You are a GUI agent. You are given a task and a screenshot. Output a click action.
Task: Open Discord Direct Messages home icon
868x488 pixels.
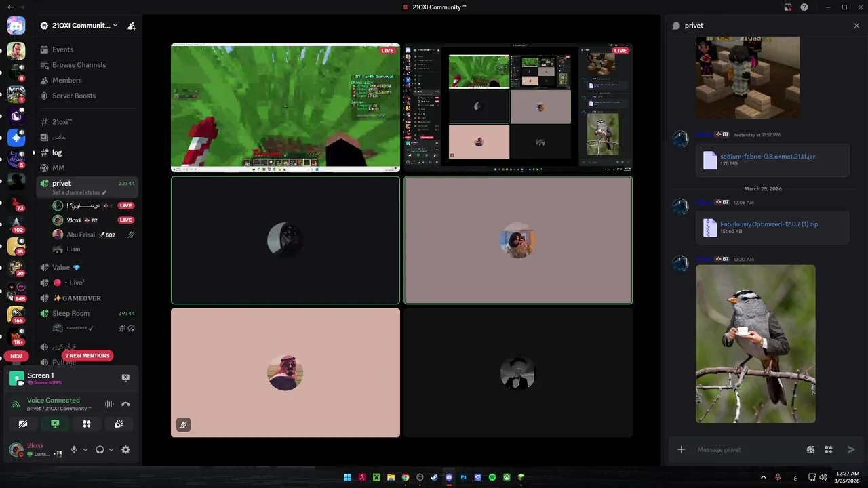tap(16, 26)
